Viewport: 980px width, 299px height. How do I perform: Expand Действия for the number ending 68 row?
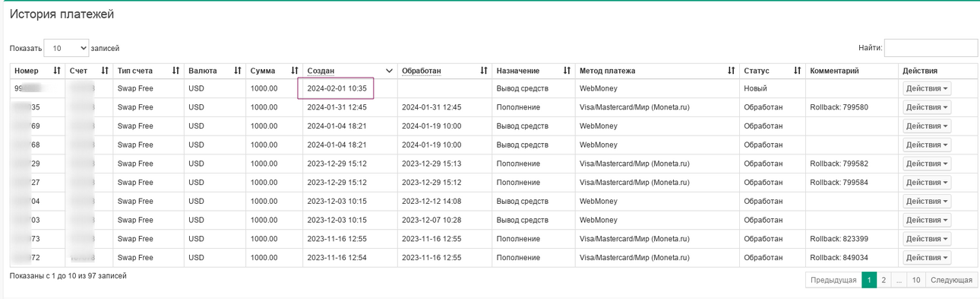(927, 145)
